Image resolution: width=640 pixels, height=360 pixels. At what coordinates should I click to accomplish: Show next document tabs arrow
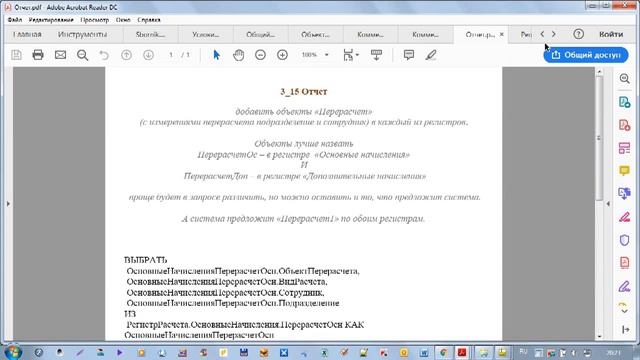pyautogui.click(x=554, y=34)
